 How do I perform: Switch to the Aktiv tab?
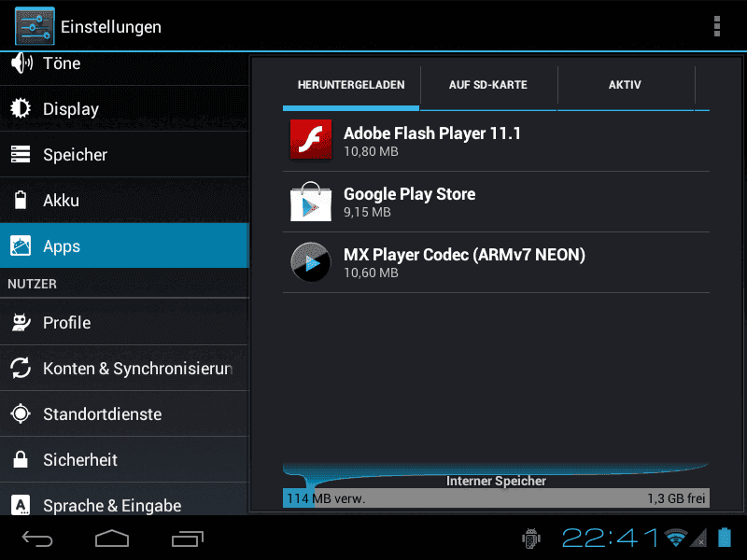pyautogui.click(x=625, y=85)
